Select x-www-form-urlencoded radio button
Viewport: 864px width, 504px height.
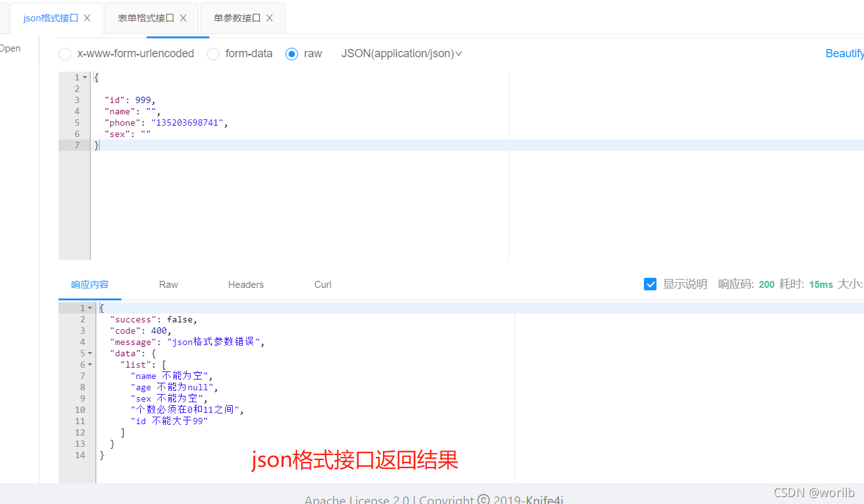pyautogui.click(x=65, y=54)
